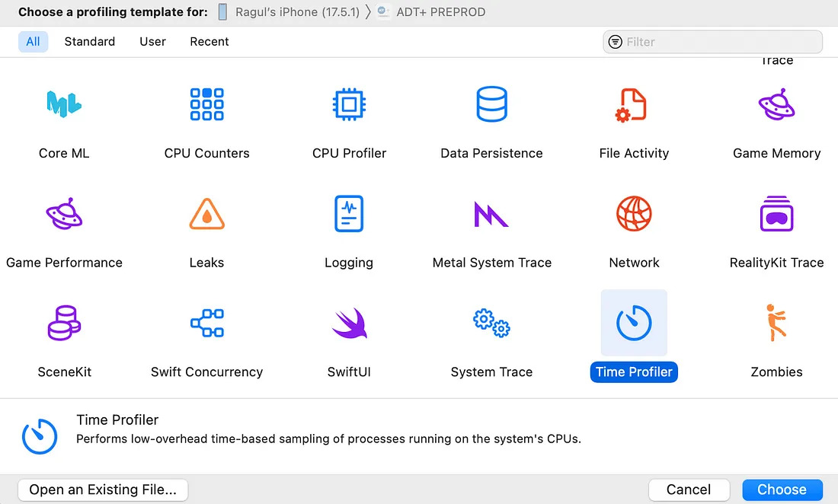Click the Metal System Trace label
Screen dimensions: 838x504
[x=491, y=263]
